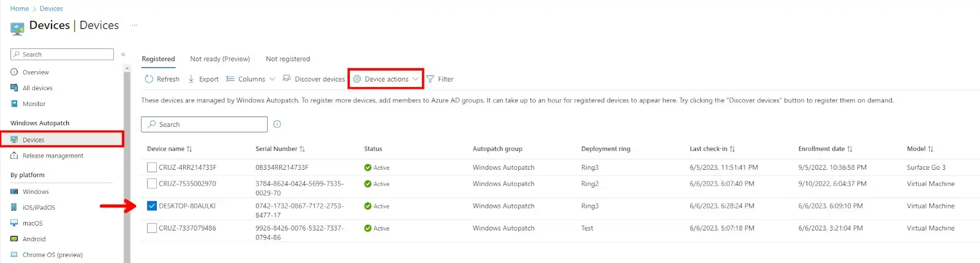Image resolution: width=980 pixels, height=263 pixels.
Task: Open Monitor in the sidebar
Action: 34,104
